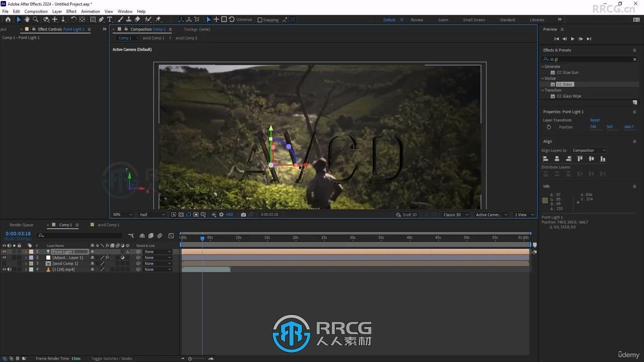Toggle fx switch on Adjustment Layer 1

click(107, 257)
